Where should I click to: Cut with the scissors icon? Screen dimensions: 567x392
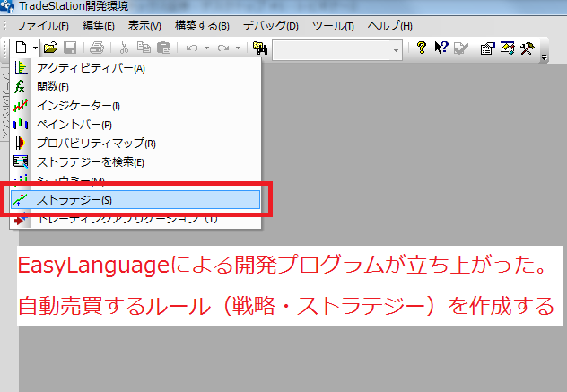pyautogui.click(x=124, y=48)
